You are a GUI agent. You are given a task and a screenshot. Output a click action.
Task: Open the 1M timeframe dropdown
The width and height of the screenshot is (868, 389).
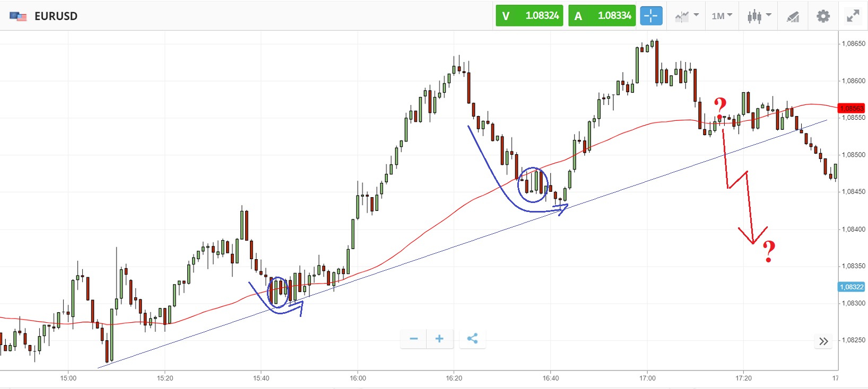click(x=722, y=16)
